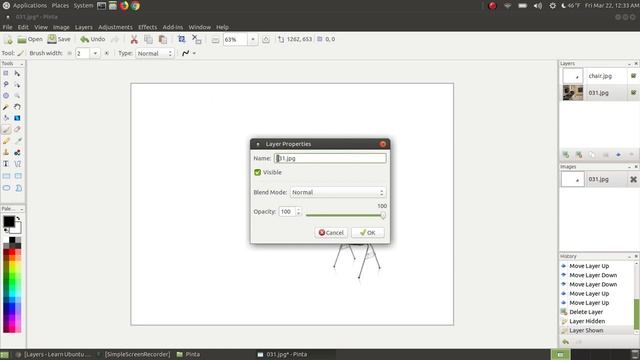Select Delete Layer in History panel
Image resolution: width=640 pixels, height=360 pixels.
point(586,312)
